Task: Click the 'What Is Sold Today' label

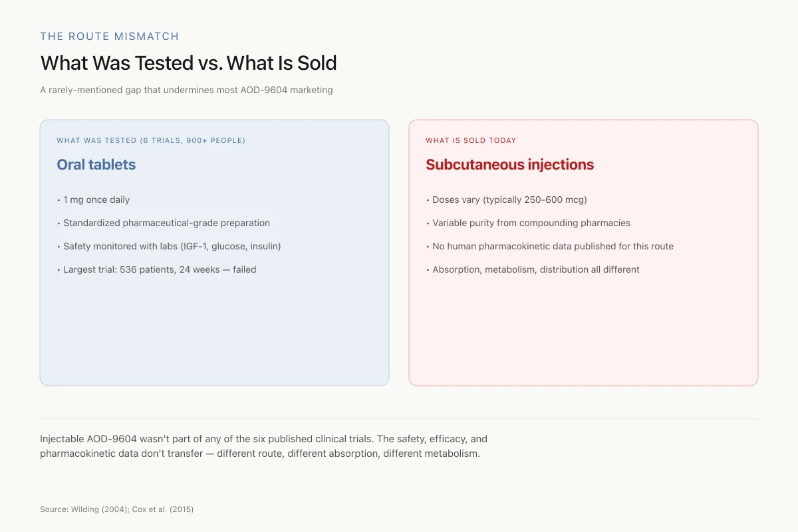Action: (x=471, y=140)
